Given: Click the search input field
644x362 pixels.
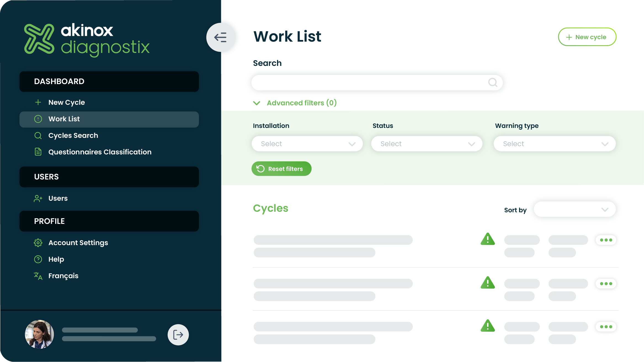Looking at the screenshot, I should click(x=377, y=82).
